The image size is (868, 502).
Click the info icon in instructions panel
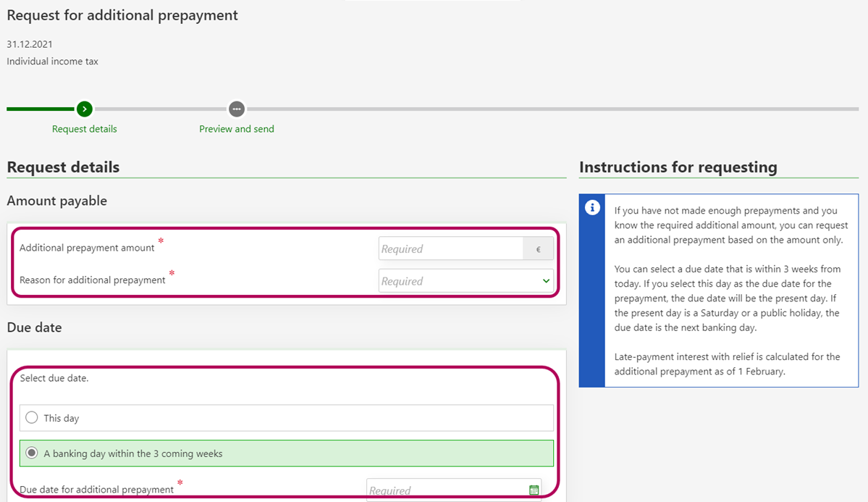click(x=592, y=208)
